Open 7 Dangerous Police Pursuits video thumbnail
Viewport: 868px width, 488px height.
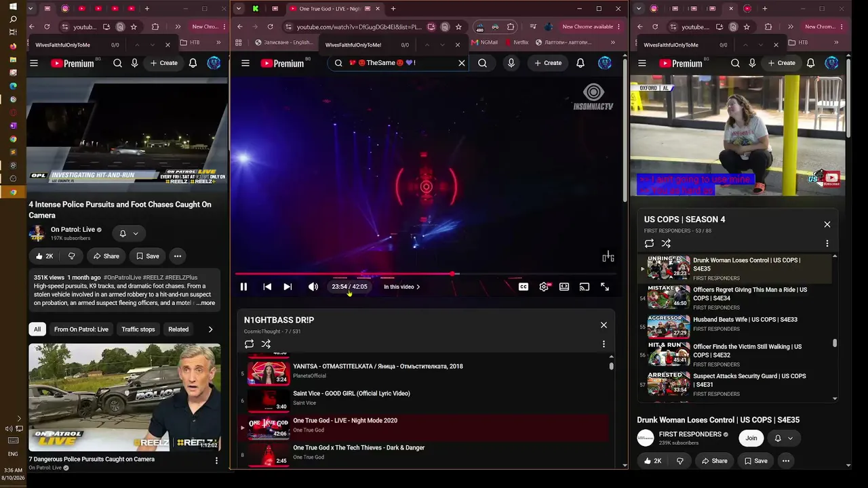(x=125, y=397)
